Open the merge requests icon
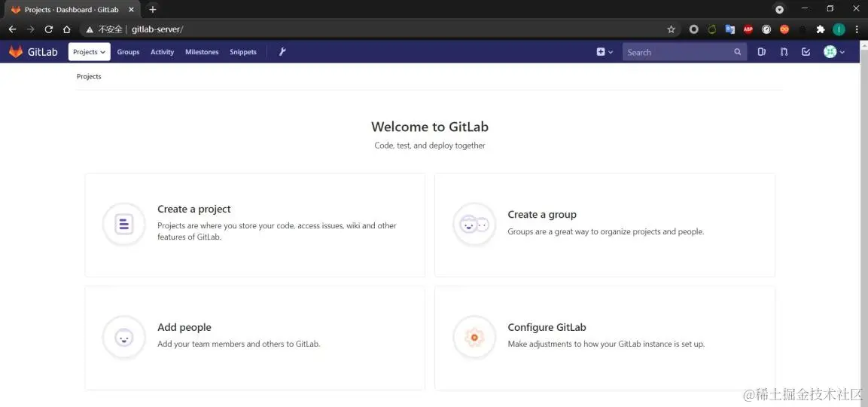 [784, 52]
